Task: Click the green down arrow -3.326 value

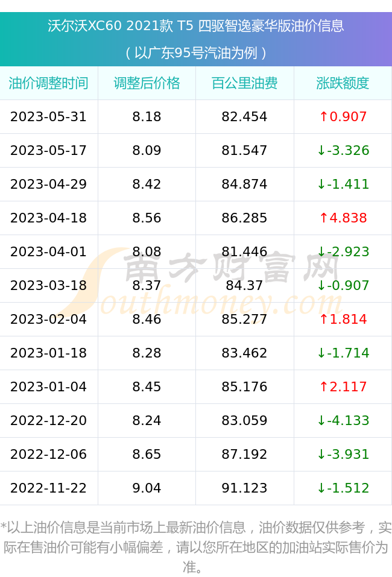Action: (x=343, y=151)
